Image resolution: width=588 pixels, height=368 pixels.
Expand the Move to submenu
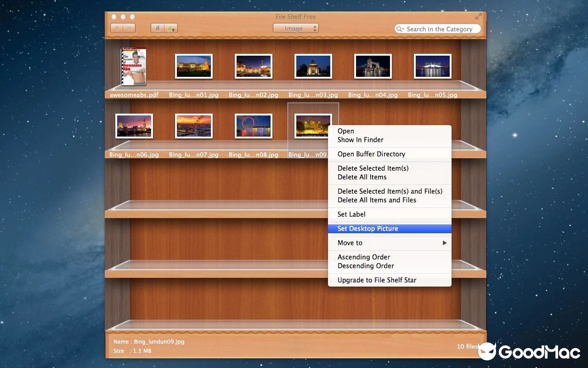click(x=390, y=243)
